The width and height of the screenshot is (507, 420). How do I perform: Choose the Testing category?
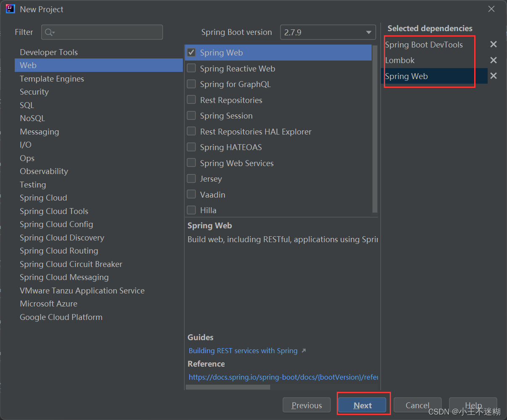pos(99,185)
